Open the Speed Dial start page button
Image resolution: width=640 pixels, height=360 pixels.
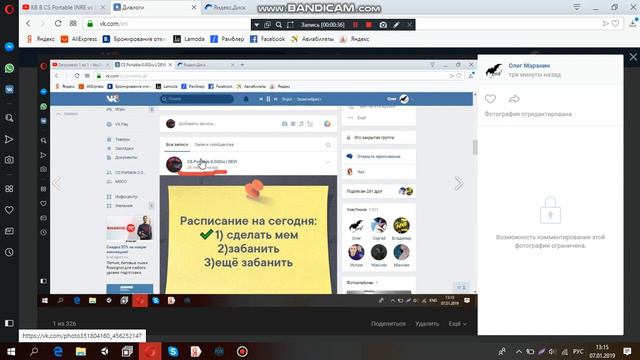click(73, 24)
